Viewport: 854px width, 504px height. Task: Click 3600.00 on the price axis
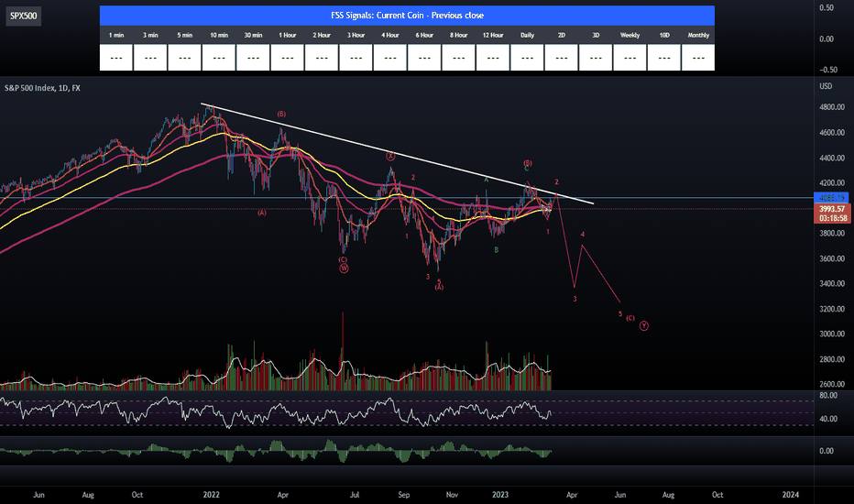click(832, 258)
